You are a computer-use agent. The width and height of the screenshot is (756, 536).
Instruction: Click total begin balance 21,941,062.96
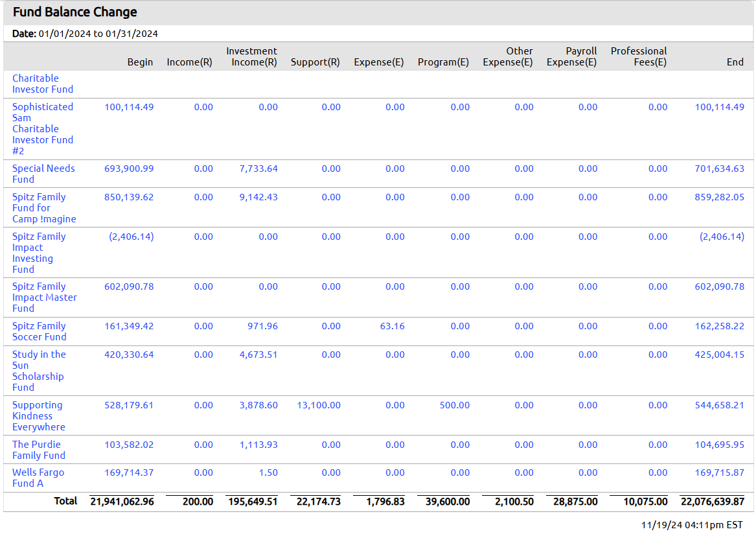coord(122,502)
